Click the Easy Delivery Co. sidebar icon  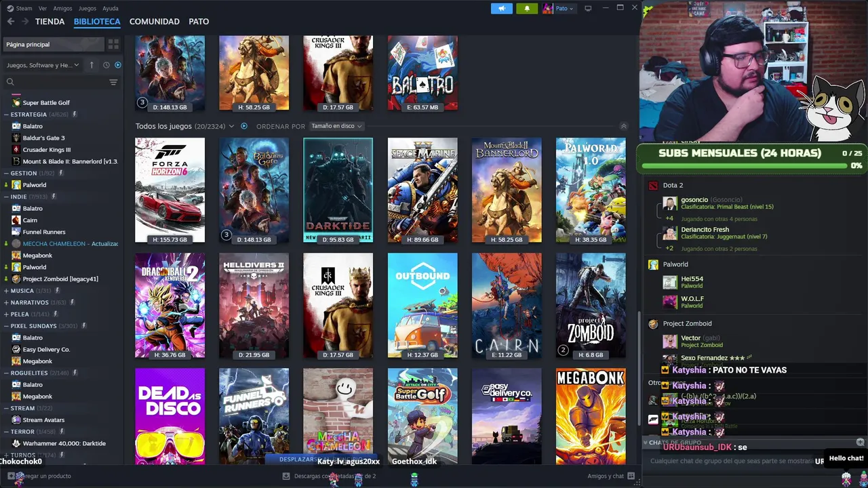(x=16, y=349)
